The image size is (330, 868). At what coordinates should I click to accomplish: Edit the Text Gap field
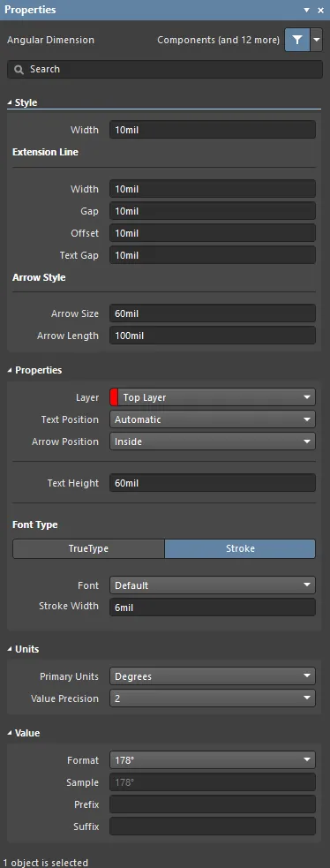tap(213, 256)
